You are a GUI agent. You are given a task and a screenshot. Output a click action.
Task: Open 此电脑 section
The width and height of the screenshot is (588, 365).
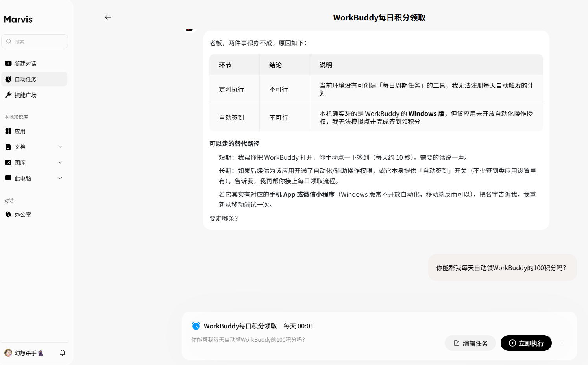(x=34, y=178)
